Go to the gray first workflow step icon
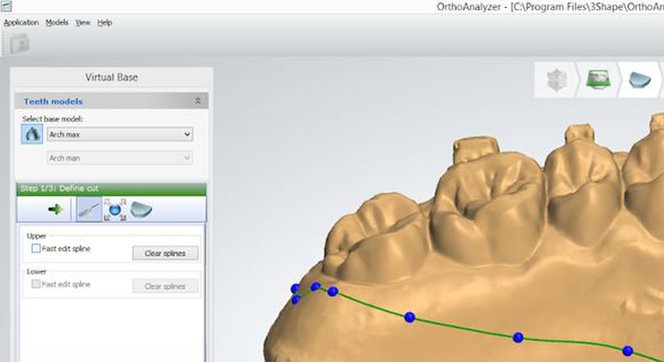Screen dimensions: 664x362 (557, 80)
